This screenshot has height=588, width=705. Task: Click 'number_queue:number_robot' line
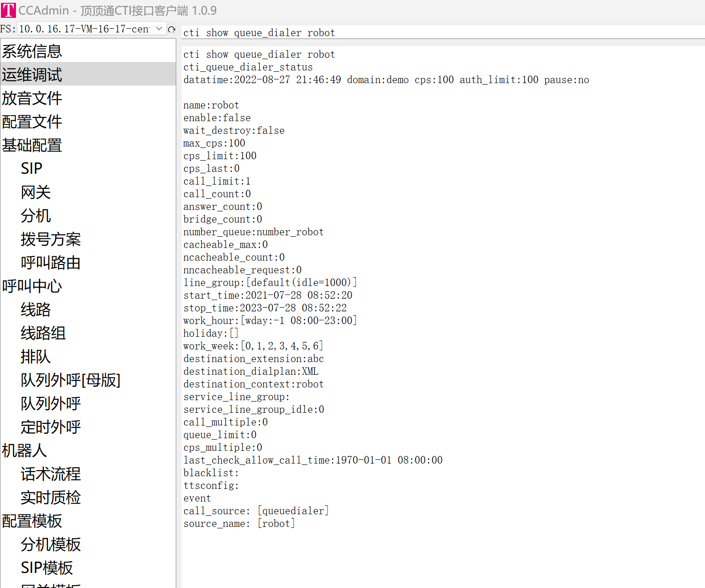click(253, 232)
